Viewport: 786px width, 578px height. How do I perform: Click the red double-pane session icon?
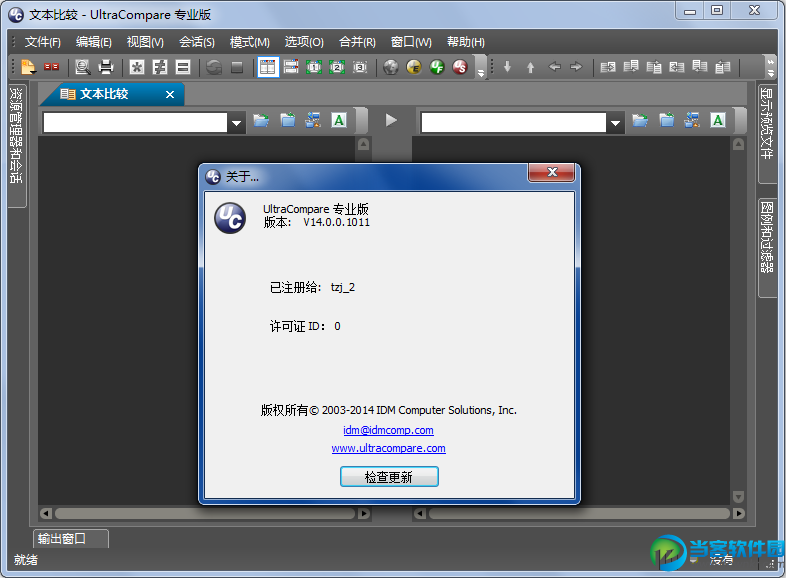coord(52,67)
